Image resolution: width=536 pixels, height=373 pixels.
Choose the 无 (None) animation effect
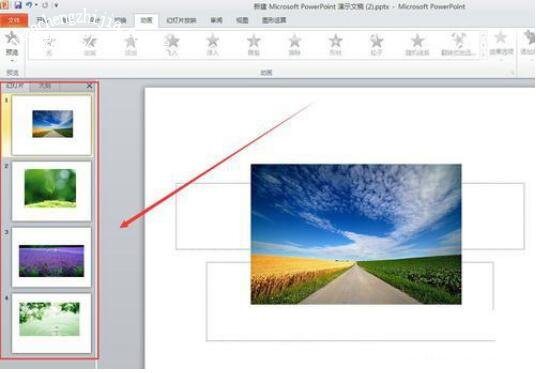click(49, 45)
